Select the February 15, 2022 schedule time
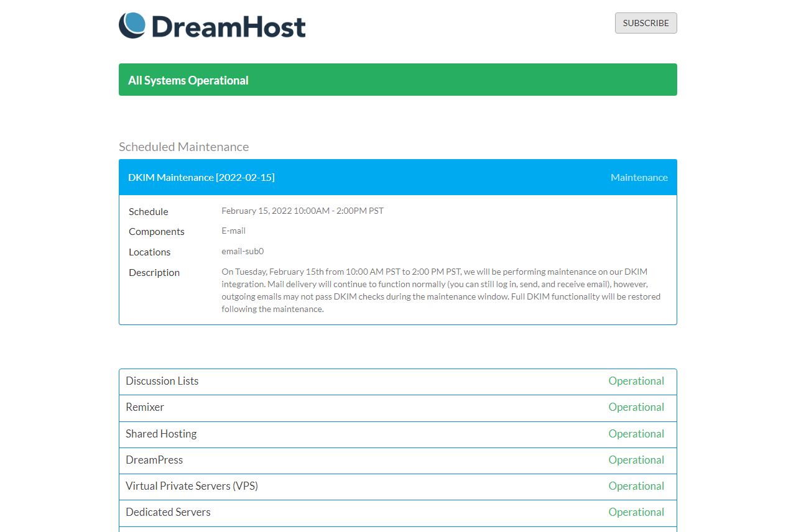The image size is (796, 532). pyautogui.click(x=303, y=211)
